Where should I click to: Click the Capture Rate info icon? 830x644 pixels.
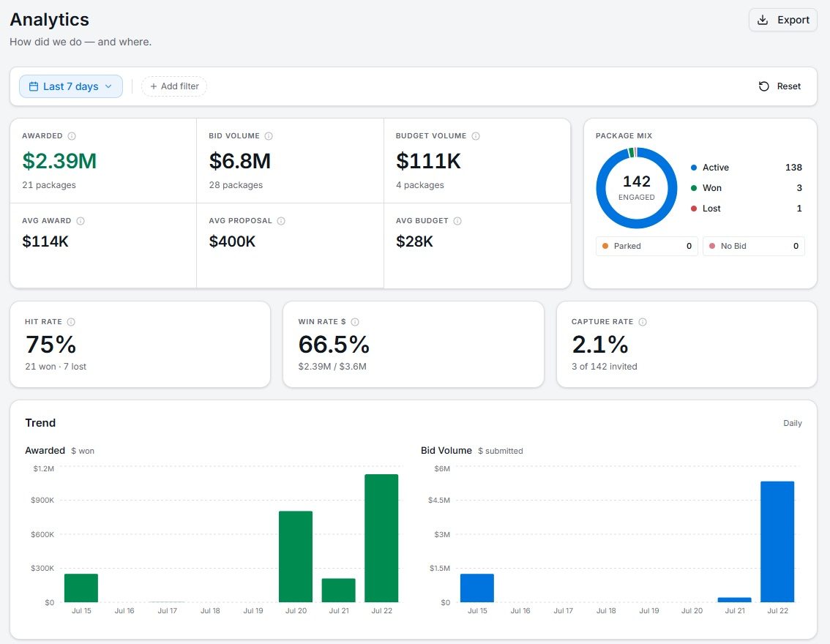pos(642,322)
